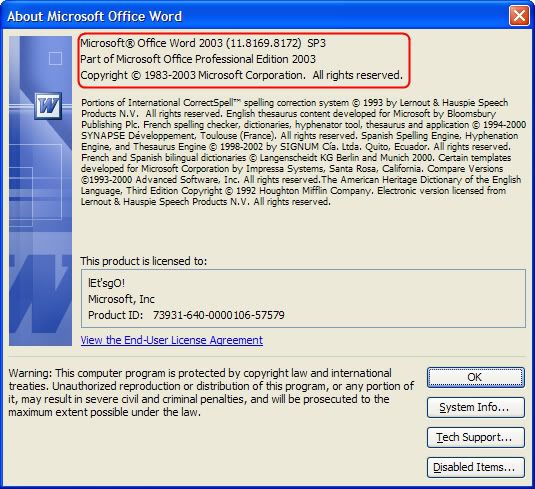Image resolution: width=535 pixels, height=489 pixels.
Task: Click the small square outline in blue banner
Action: pos(55,58)
